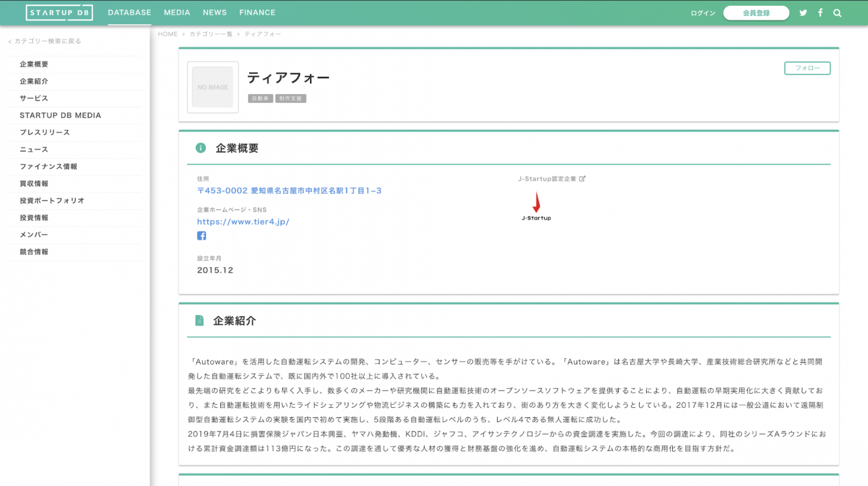Click the STARTUP DB logo
Screen dimensions: 868x486
point(60,12)
